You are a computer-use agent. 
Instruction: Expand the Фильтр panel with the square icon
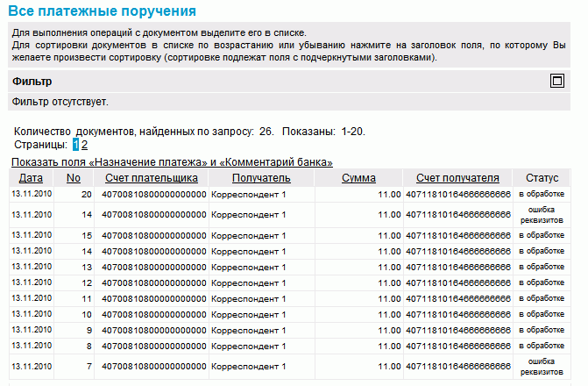pos(556,81)
